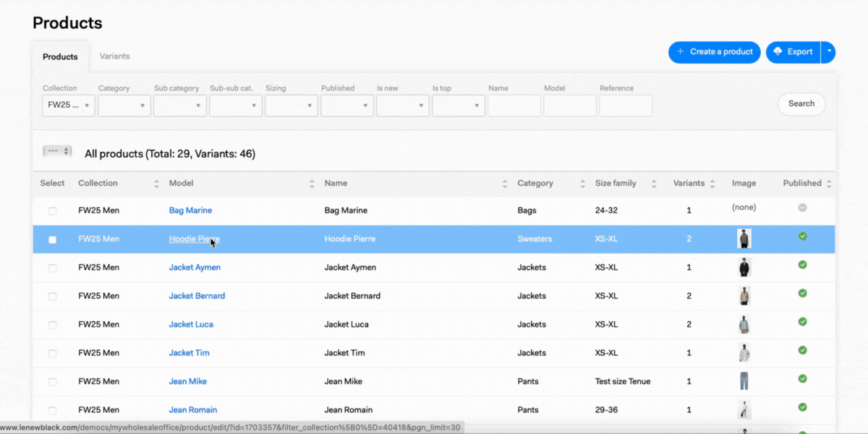Sort by the Published column arrows
The image size is (868, 434).
tap(829, 184)
